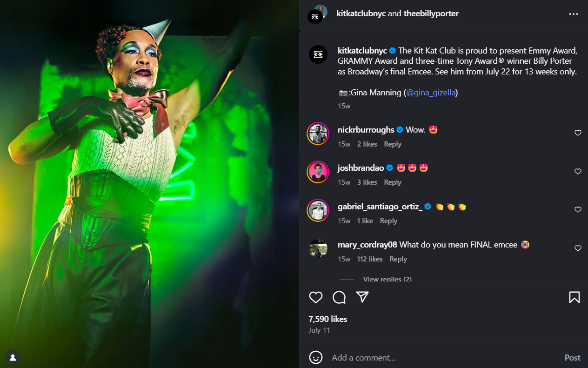Viewport: 588px width, 368px height.
Task: Save the post with the bookmark icon
Action: tap(575, 297)
